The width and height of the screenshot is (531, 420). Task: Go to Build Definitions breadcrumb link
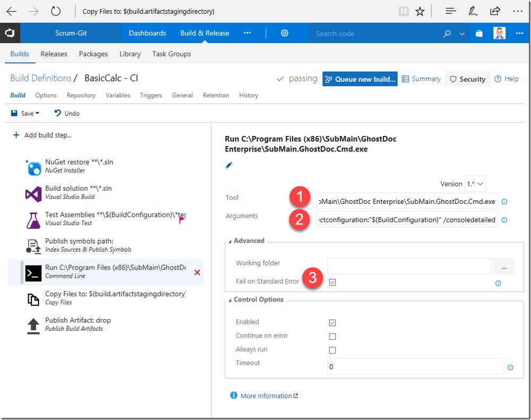tap(41, 78)
